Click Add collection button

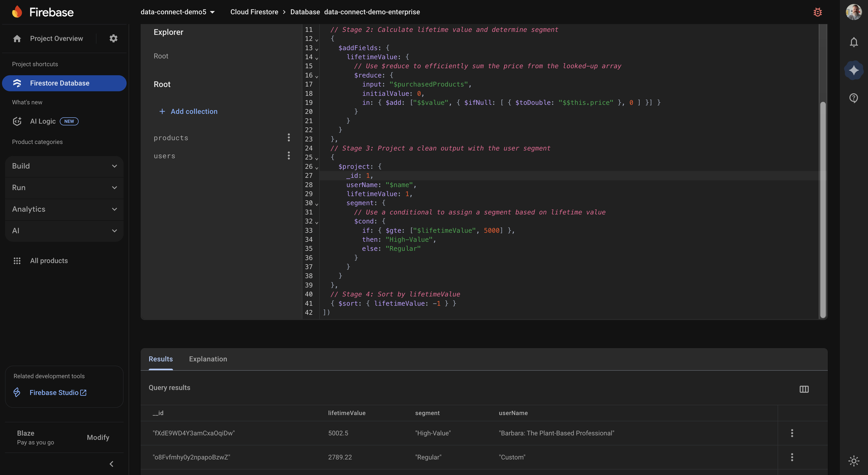tap(188, 112)
